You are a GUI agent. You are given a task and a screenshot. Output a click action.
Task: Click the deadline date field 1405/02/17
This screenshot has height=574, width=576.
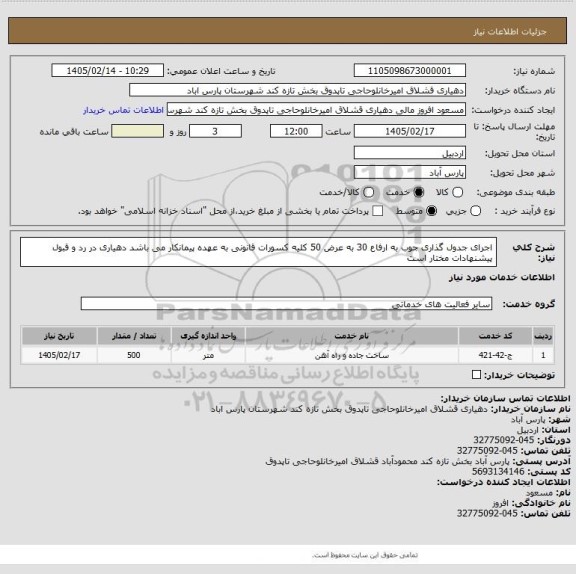point(410,131)
